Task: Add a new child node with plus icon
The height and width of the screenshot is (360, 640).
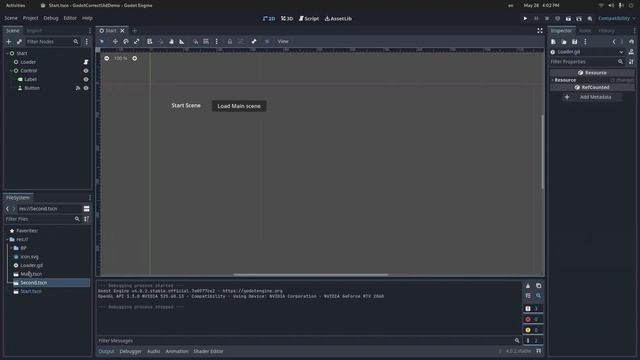Action: 8,42
